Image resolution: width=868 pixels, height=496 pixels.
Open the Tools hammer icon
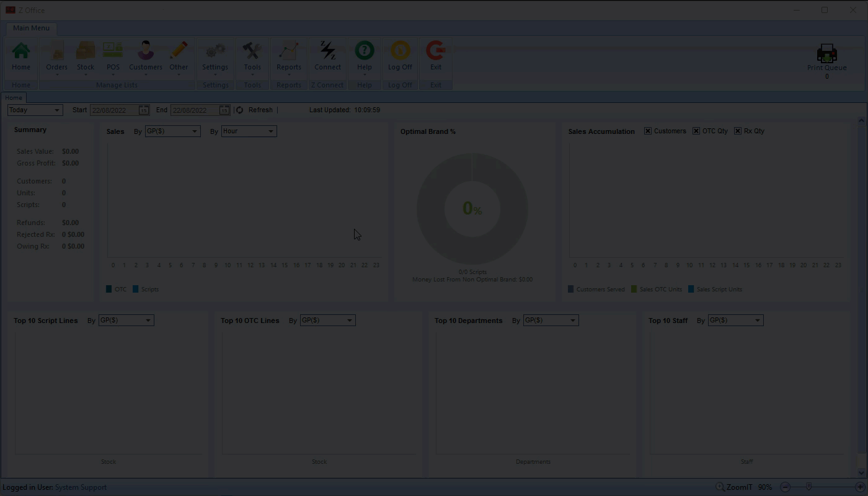pos(252,51)
